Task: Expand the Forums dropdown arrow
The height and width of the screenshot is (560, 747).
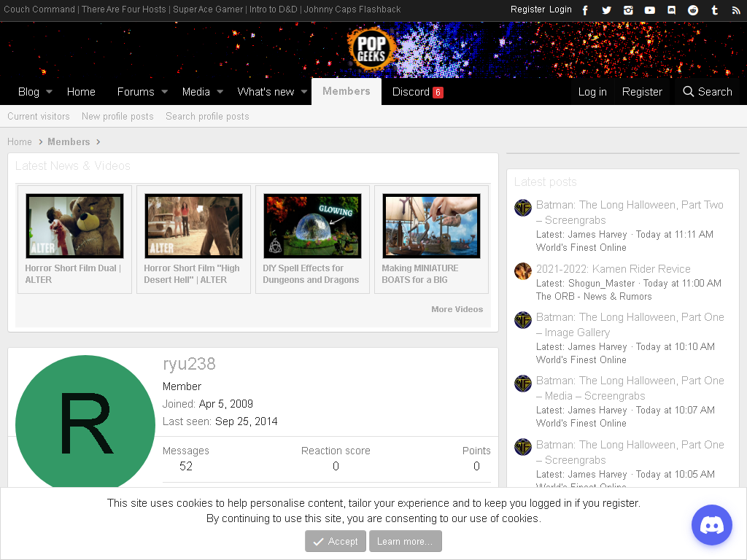Action: point(164,92)
